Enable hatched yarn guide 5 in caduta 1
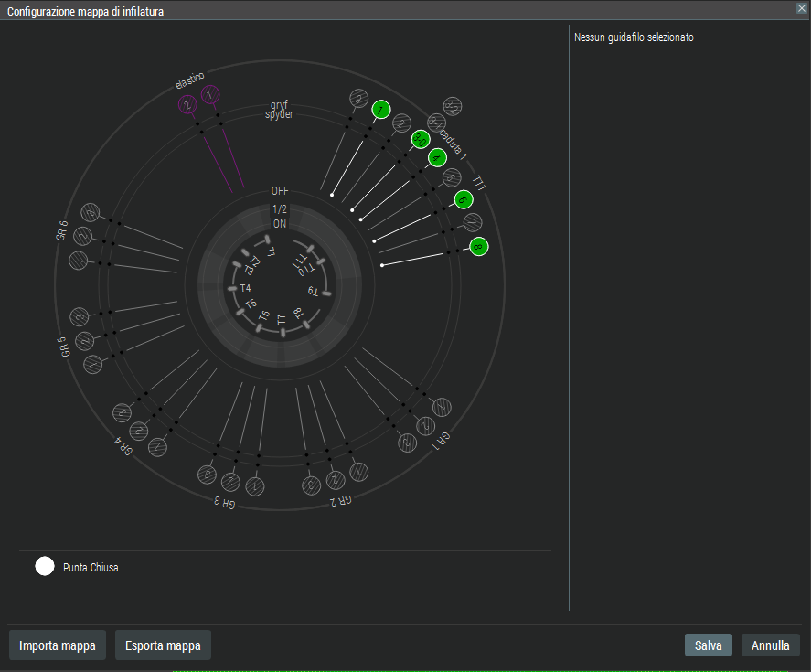This screenshot has width=811, height=672. (x=451, y=177)
